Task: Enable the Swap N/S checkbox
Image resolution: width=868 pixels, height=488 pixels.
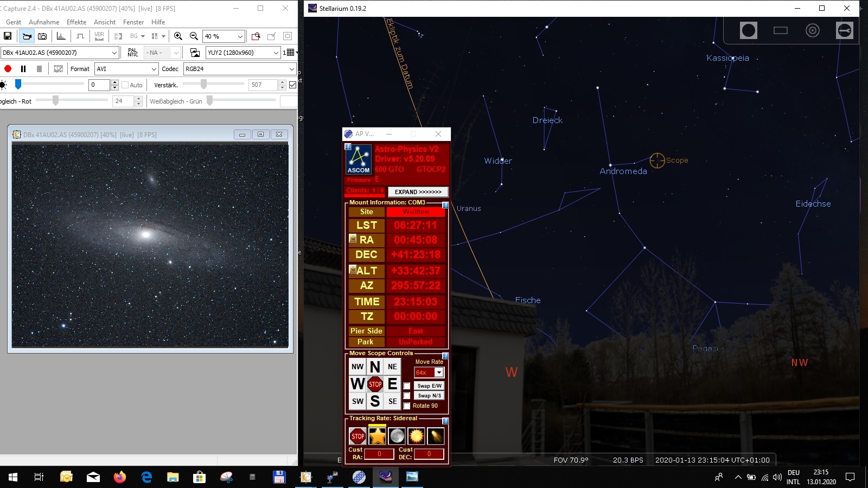Action: (407, 396)
